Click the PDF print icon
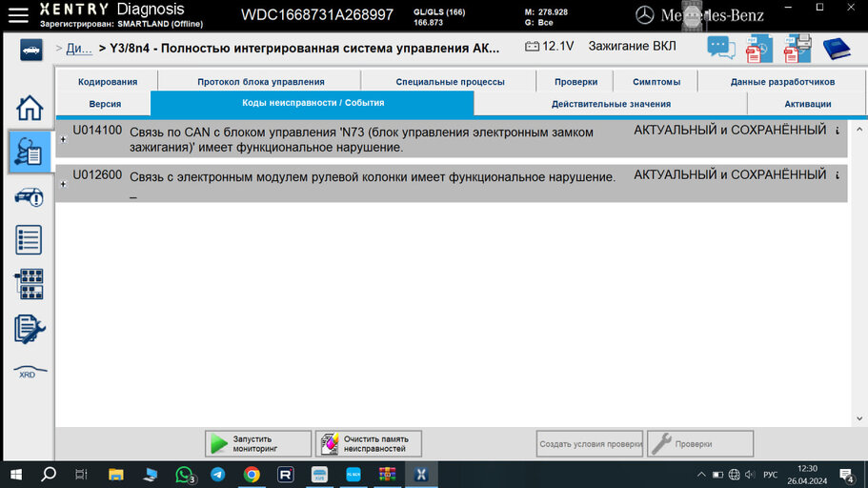868x488 pixels. [x=797, y=49]
